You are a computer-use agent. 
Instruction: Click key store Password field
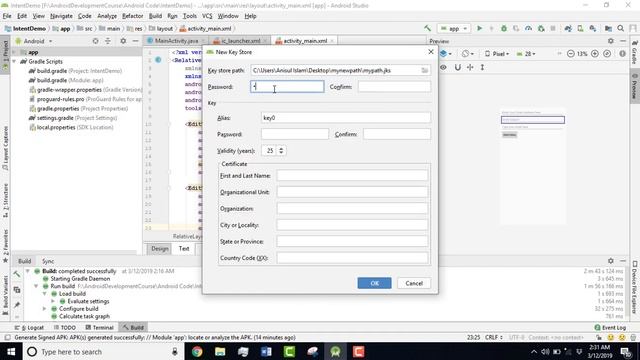click(287, 87)
